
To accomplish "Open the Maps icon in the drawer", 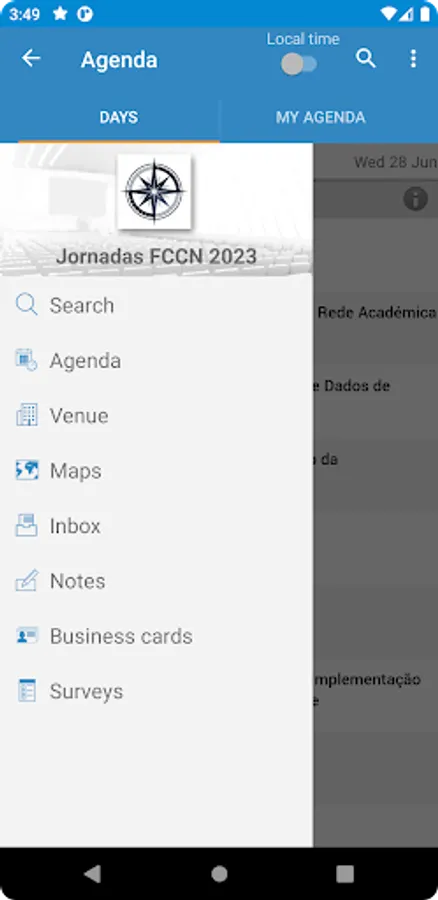I will click(x=26, y=471).
